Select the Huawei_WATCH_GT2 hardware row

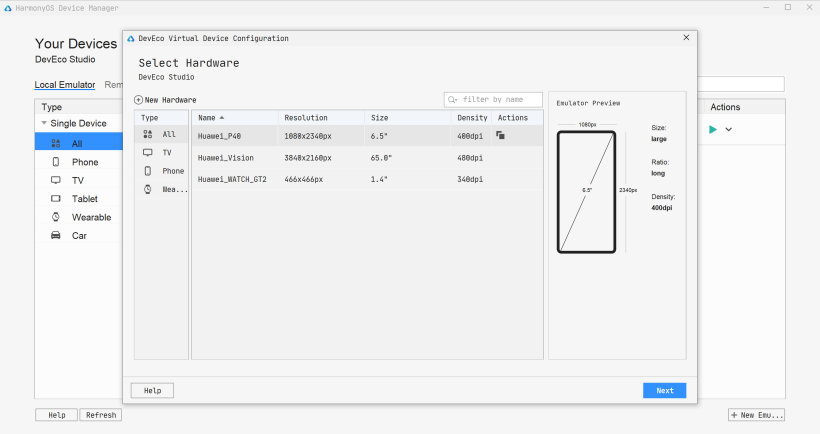[368, 179]
